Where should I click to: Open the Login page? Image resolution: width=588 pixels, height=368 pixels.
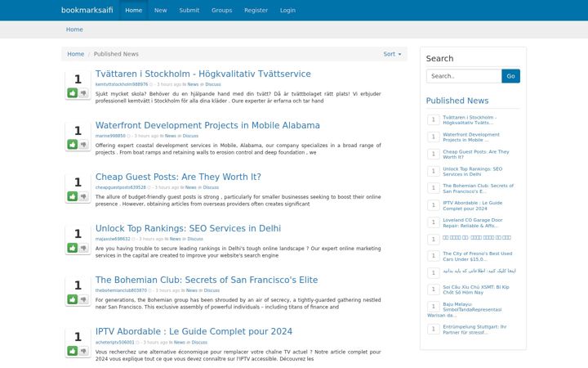pyautogui.click(x=287, y=10)
